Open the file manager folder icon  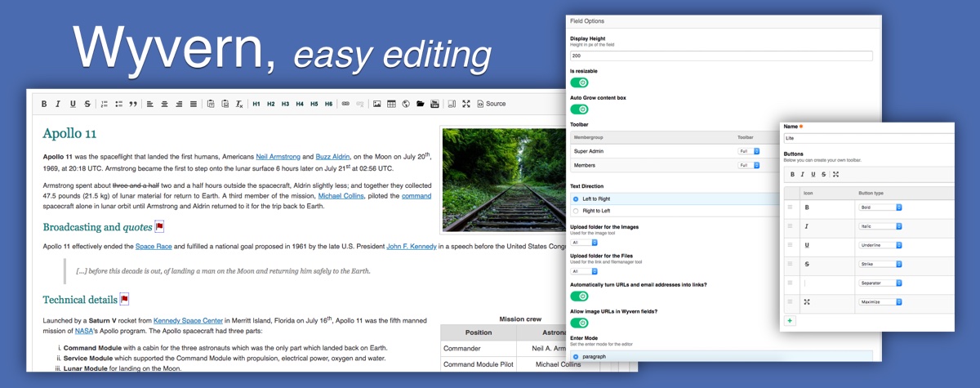[421, 104]
